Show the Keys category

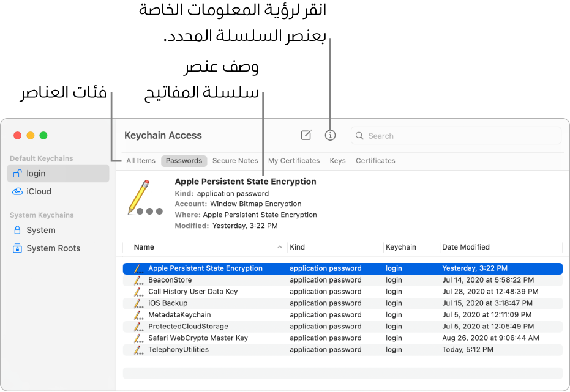click(337, 161)
